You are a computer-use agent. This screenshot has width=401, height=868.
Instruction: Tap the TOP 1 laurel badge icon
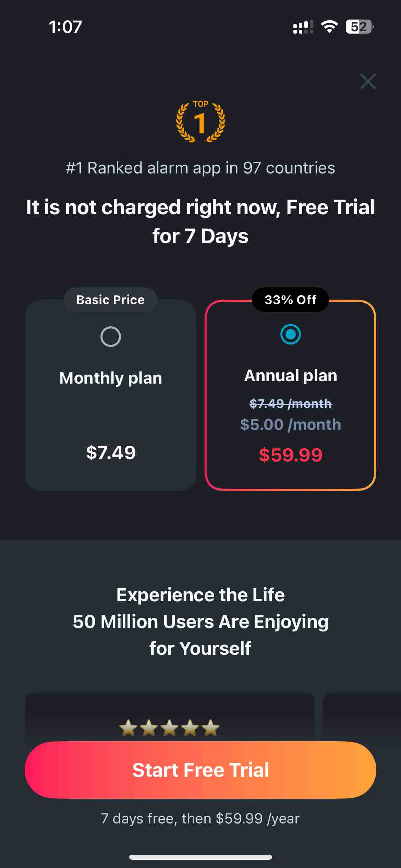coord(200,121)
